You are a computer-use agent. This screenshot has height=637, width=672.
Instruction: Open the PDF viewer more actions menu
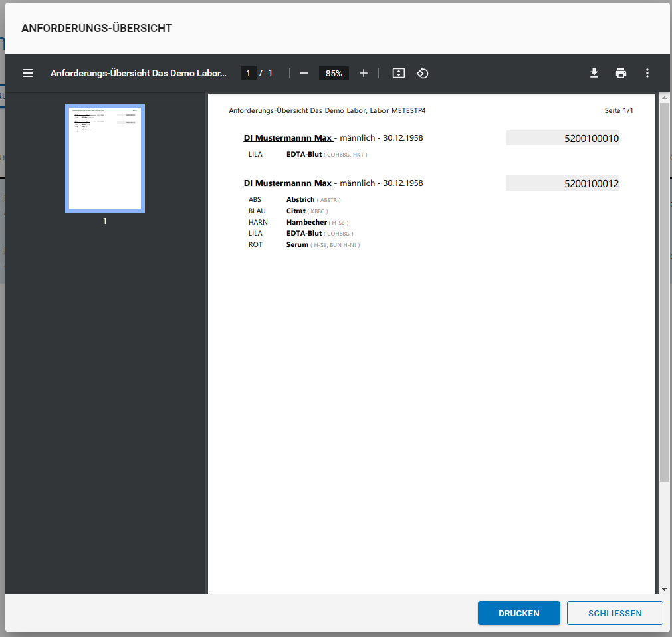pyautogui.click(x=647, y=73)
